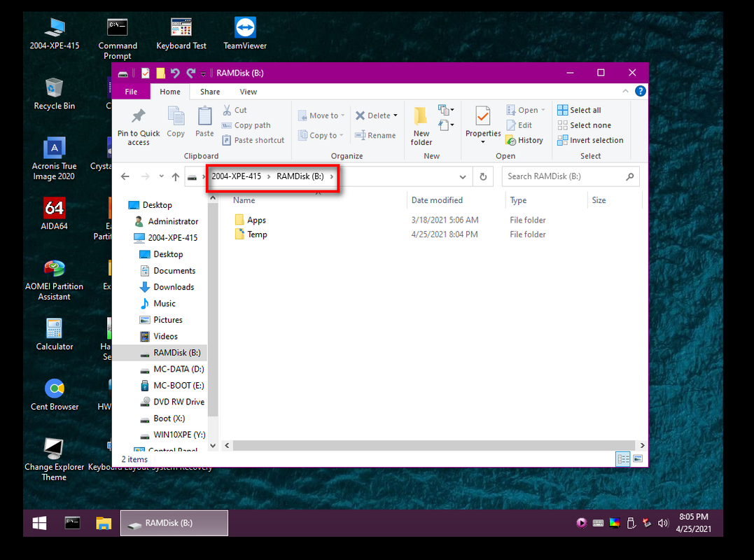The width and height of the screenshot is (754, 560).
Task: Click the Edit ribbon command
Action: (519, 125)
